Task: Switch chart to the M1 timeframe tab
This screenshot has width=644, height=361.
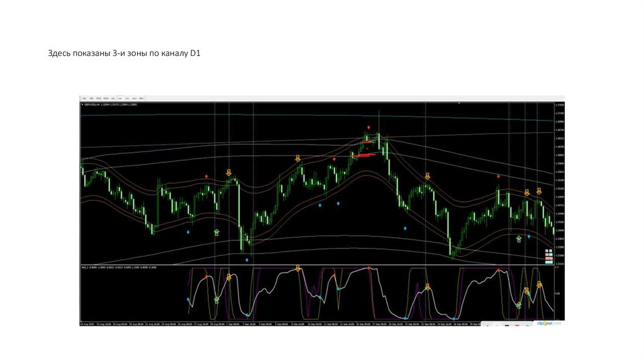Action: coord(84,99)
